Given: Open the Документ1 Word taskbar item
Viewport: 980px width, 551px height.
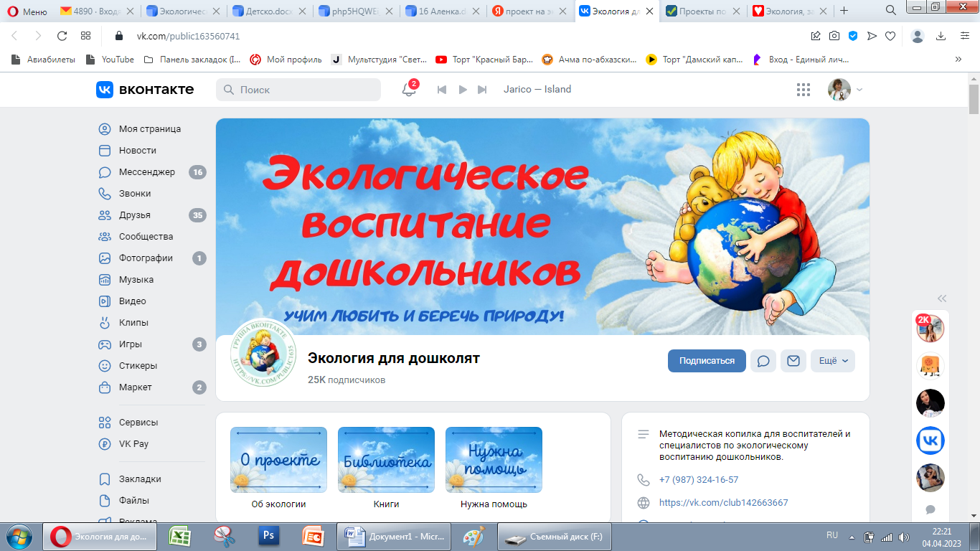Looking at the screenshot, I should [x=394, y=536].
